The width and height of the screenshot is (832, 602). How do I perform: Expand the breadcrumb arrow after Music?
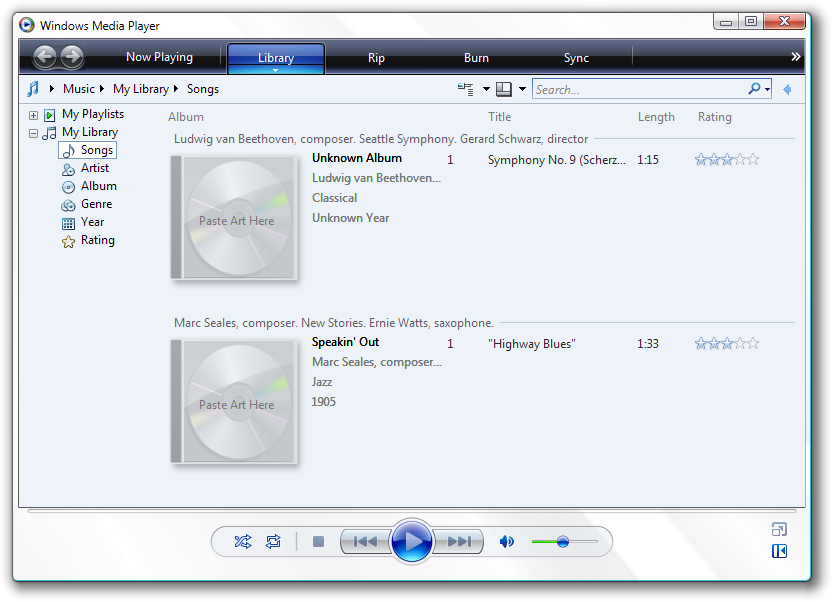[x=102, y=89]
